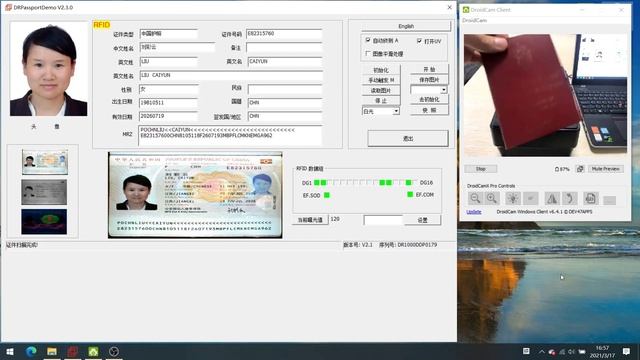This screenshot has height=360, width=640.
Task: Click the volume icon in system tray
Action: pyautogui.click(x=571, y=351)
